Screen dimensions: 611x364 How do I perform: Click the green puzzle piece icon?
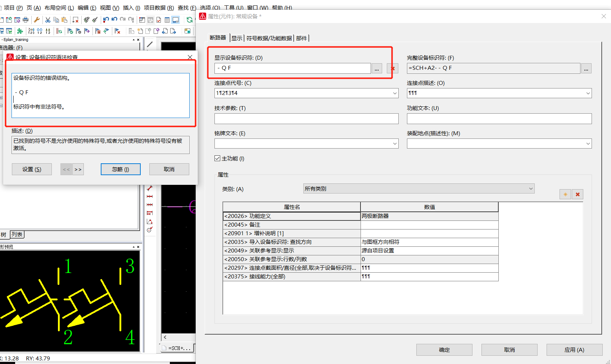[20, 31]
